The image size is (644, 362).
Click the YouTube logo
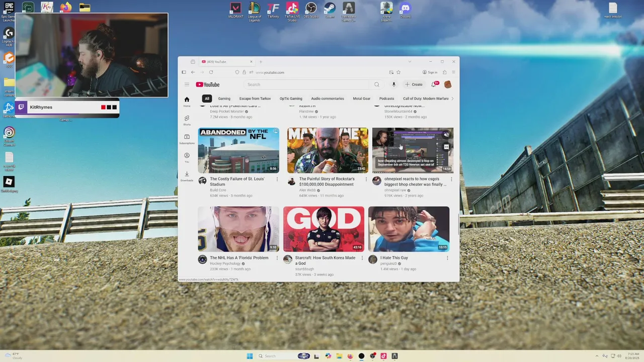click(208, 84)
